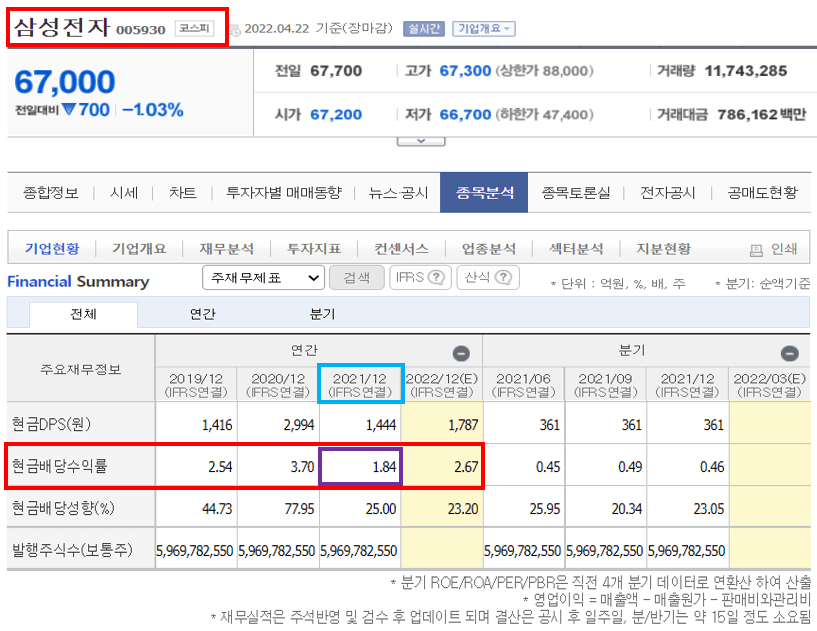817x631 pixels.
Task: Click the 2021/09 quarterly column header
Action: (605, 385)
